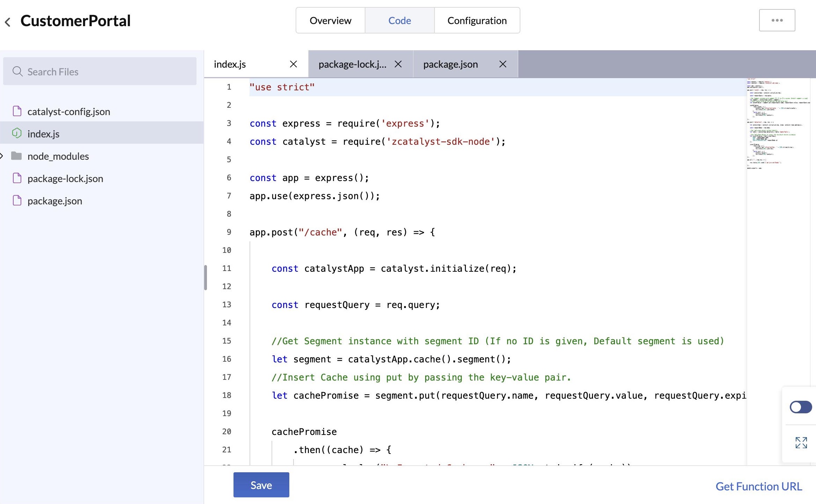Open the Get Function URL link
The image size is (816, 504).
(x=759, y=486)
